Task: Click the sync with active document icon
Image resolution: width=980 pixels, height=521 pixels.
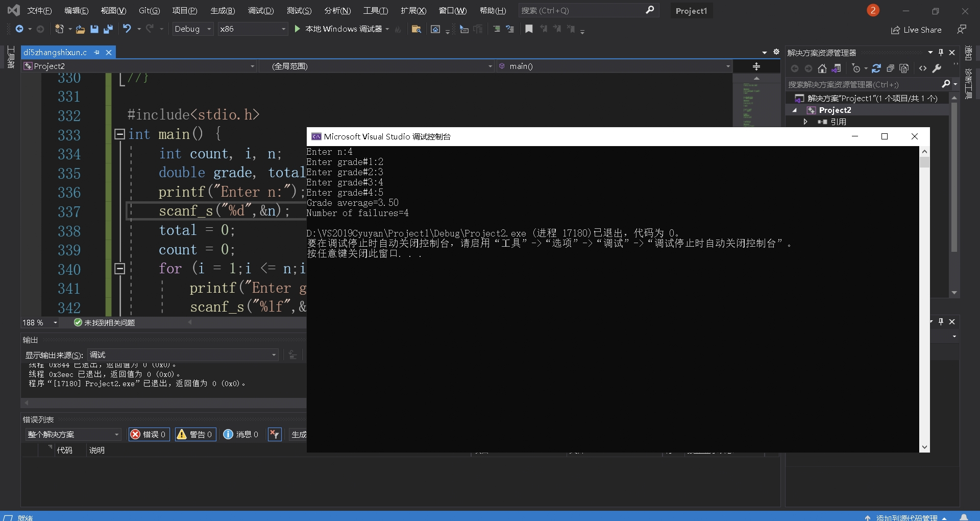Action: click(876, 68)
